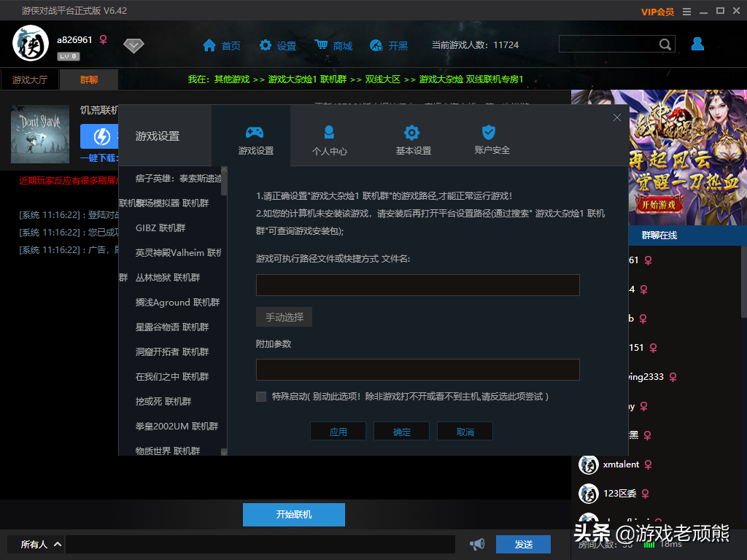Close the 游戏设置 dialog
This screenshot has height=560, width=747.
pos(617,117)
